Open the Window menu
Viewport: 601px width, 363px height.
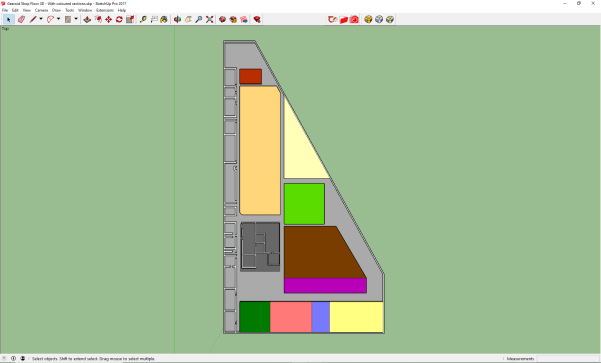85,10
